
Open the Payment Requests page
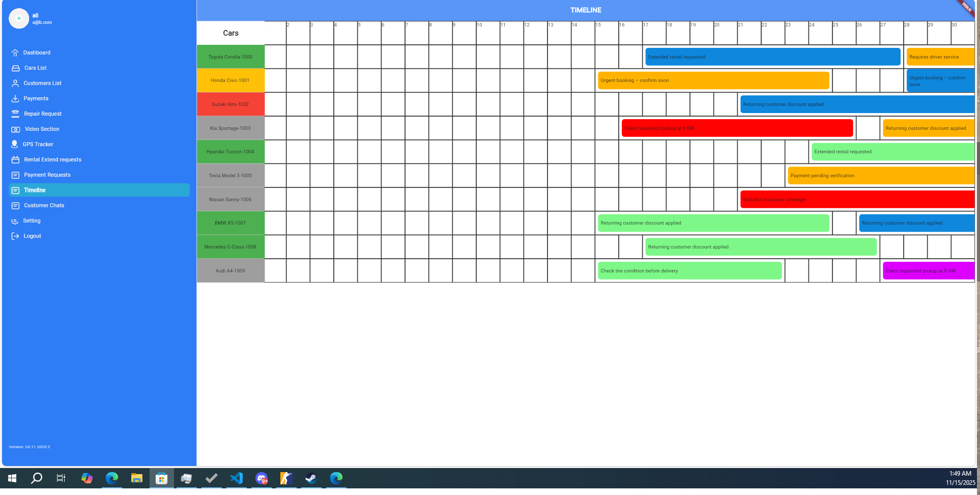click(x=47, y=175)
